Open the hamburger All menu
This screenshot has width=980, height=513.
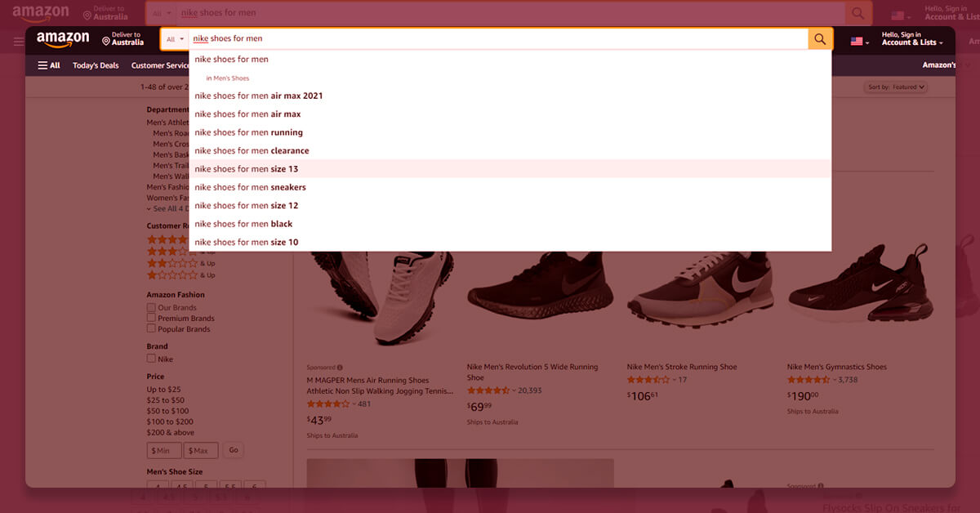pos(49,65)
